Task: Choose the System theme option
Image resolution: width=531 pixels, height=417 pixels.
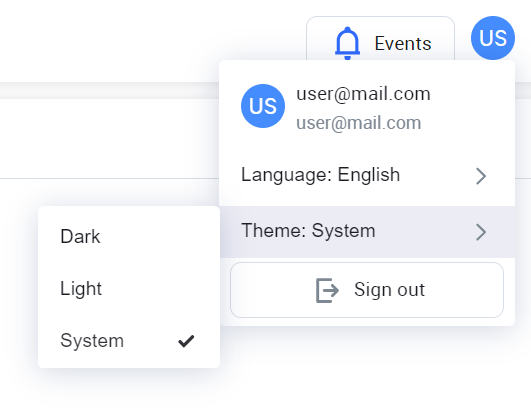Action: point(129,340)
